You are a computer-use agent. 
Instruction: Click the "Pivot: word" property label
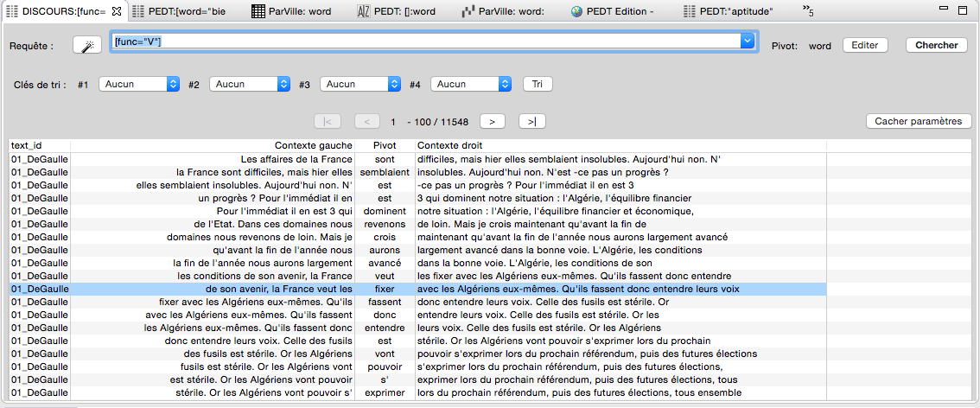tap(801, 46)
